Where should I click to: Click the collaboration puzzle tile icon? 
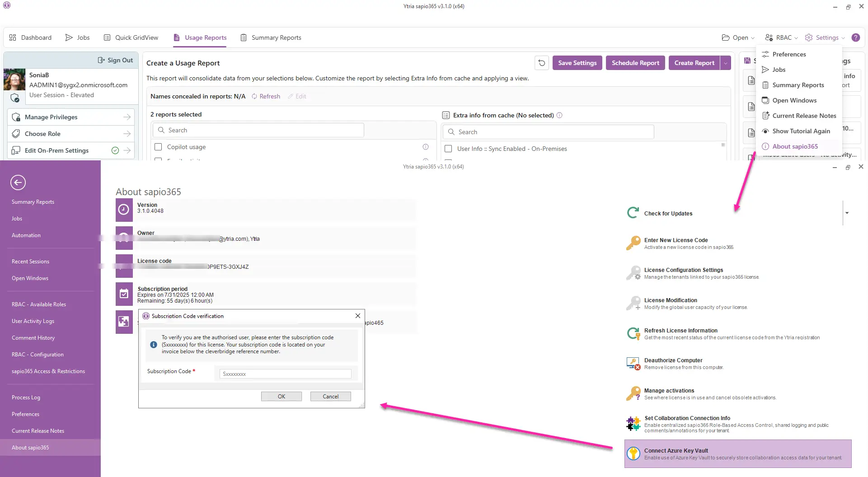[124, 322]
